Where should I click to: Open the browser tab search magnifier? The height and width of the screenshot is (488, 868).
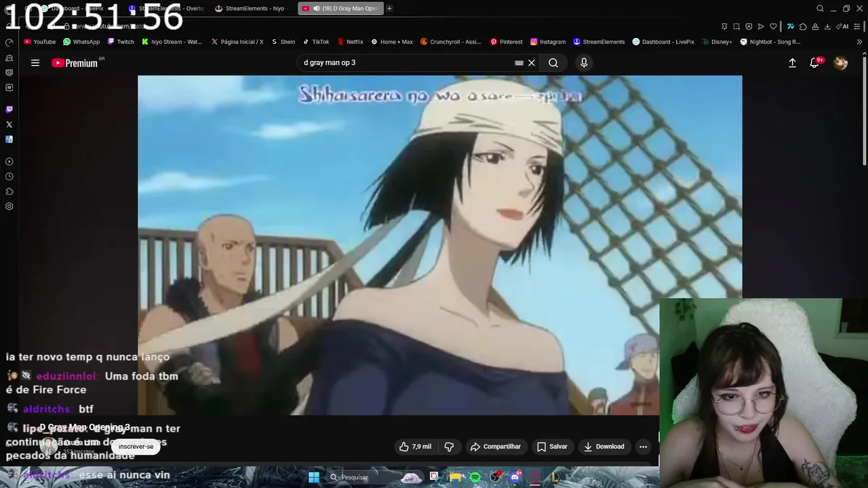pos(820,9)
